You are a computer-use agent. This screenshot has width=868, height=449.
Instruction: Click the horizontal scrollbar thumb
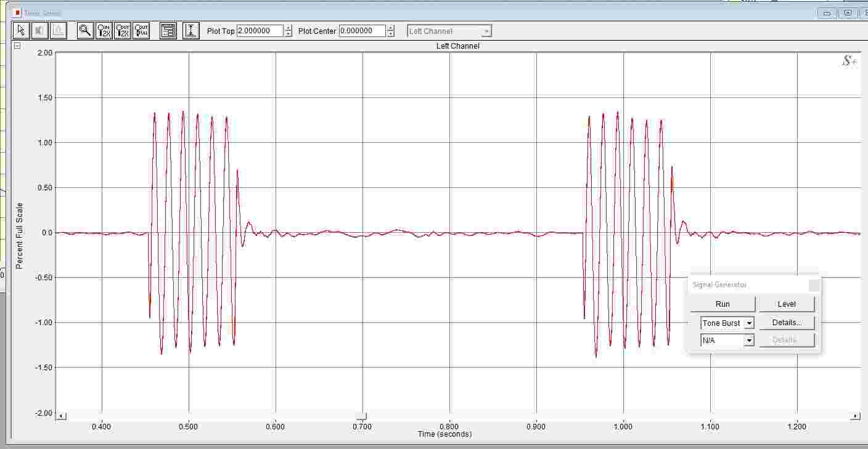point(362,416)
